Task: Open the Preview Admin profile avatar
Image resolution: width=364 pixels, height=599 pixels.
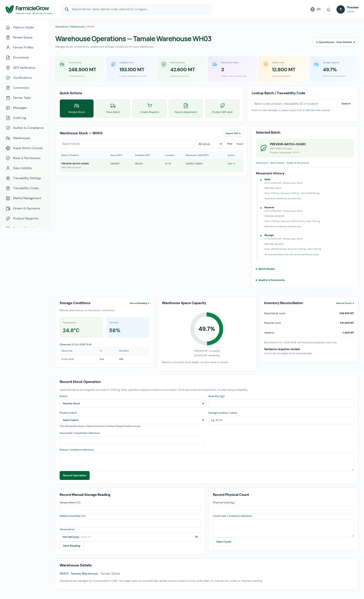Action: click(x=340, y=10)
